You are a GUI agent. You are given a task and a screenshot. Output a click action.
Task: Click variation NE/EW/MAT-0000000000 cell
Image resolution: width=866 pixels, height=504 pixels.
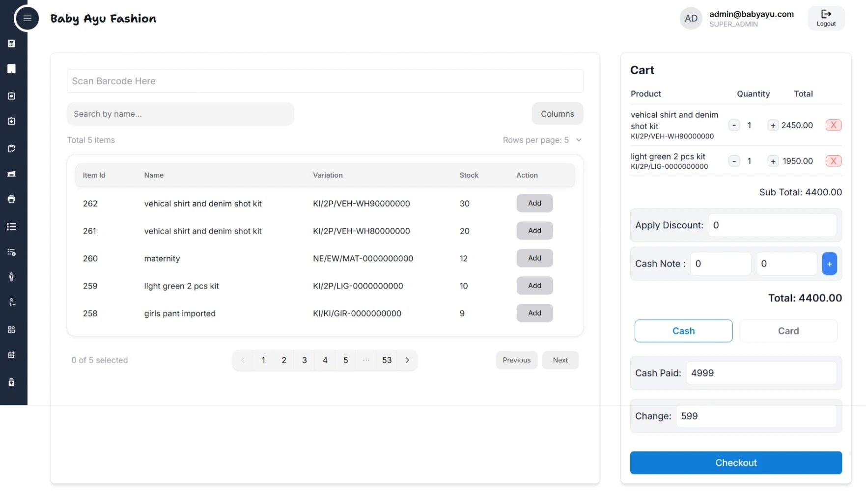(363, 259)
